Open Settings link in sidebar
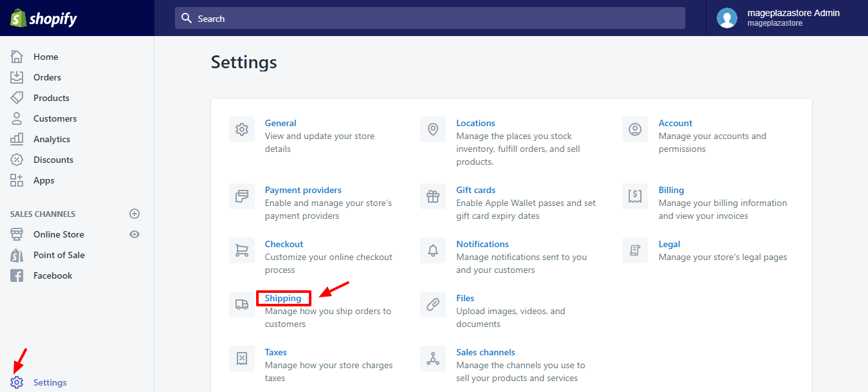 pyautogui.click(x=50, y=382)
